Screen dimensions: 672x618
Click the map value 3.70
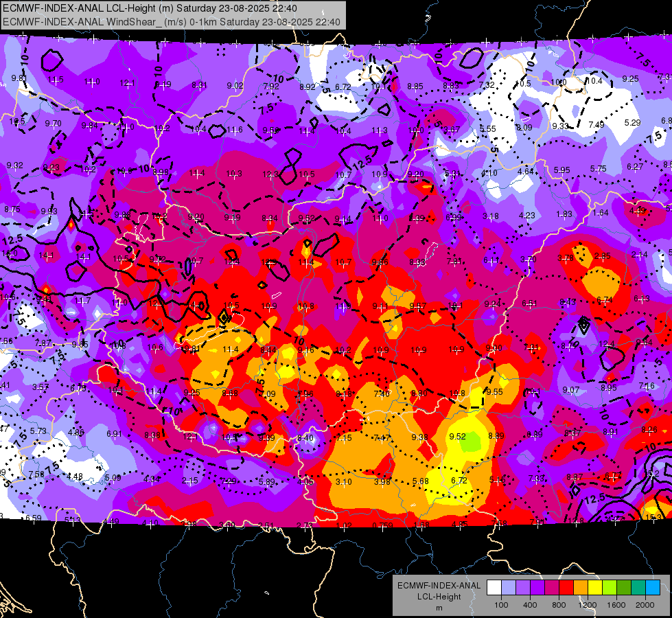click(x=529, y=260)
